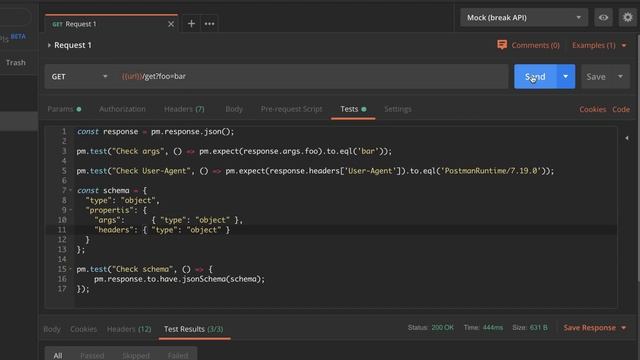Expand the Request 1 title arrow

coord(49,45)
